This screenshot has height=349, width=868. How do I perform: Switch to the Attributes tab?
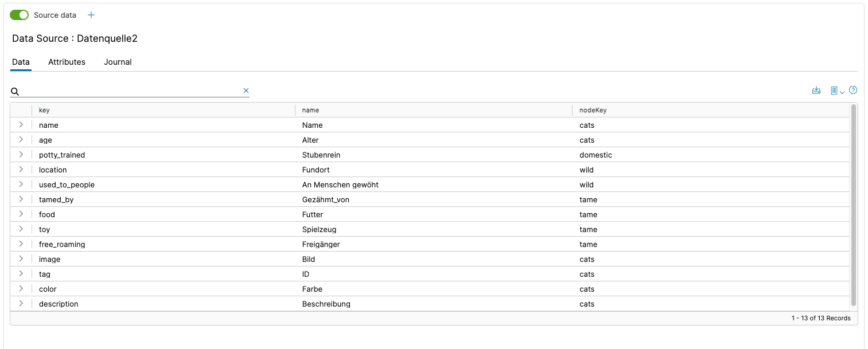tap(67, 62)
